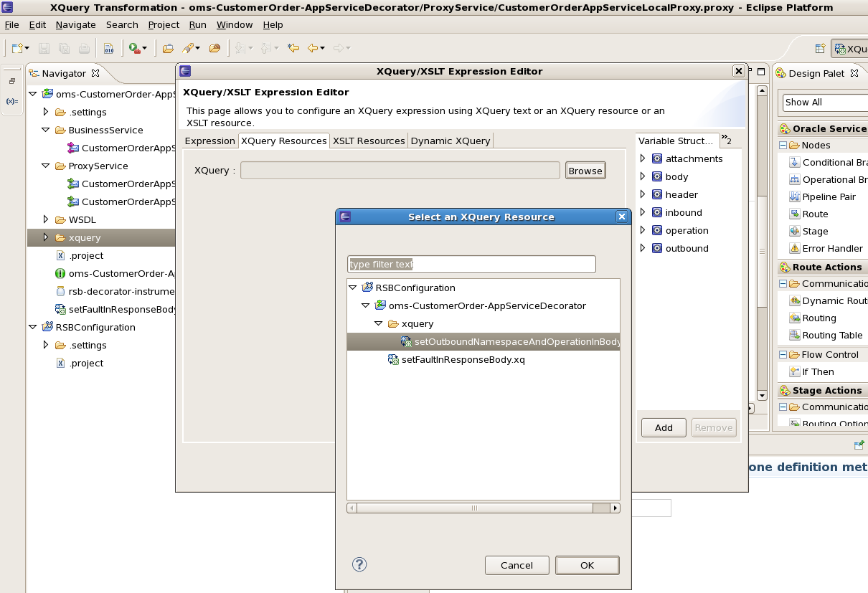The height and width of the screenshot is (593, 868).
Task: Select the Routing action under Route Actions
Action: point(813,318)
